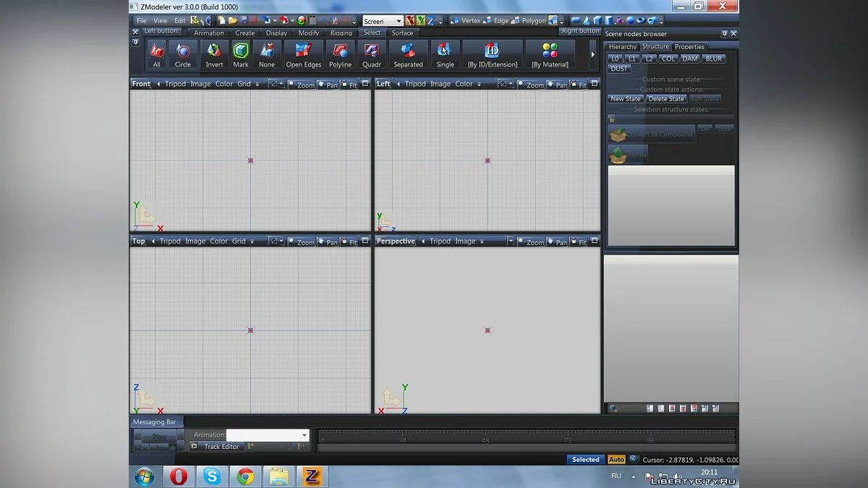Toggle the Auto indicator in the status bar
This screenshot has height=488, width=868.
point(617,459)
